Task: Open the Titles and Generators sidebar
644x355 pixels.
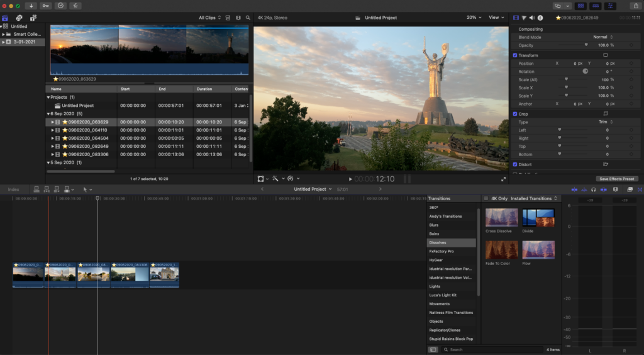Action: [x=33, y=18]
